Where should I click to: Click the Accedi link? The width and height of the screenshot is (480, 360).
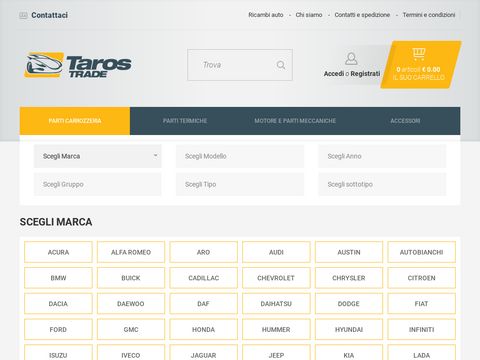click(334, 74)
